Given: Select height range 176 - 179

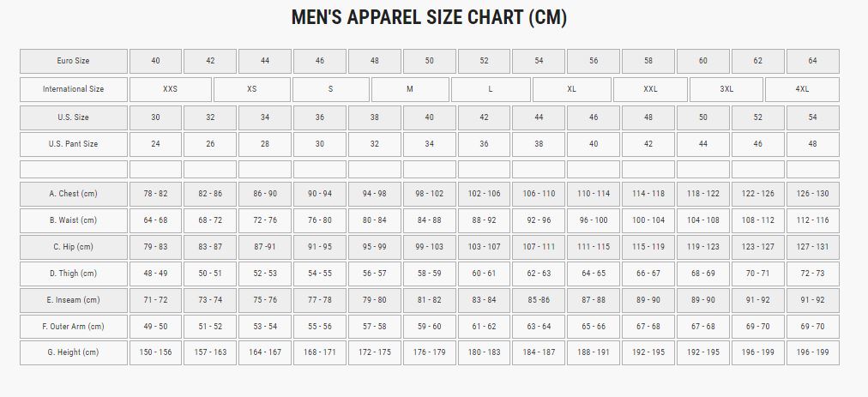Looking at the screenshot, I should pyautogui.click(x=430, y=352).
